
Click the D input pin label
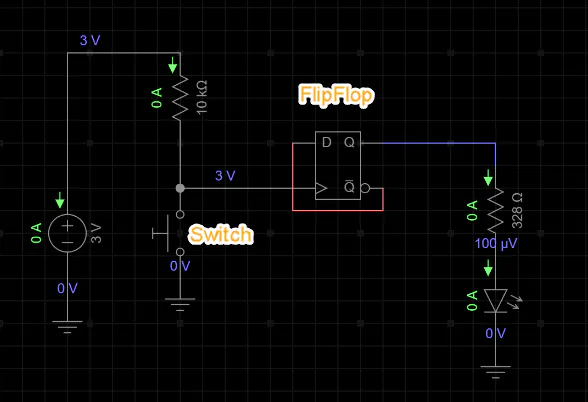327,142
